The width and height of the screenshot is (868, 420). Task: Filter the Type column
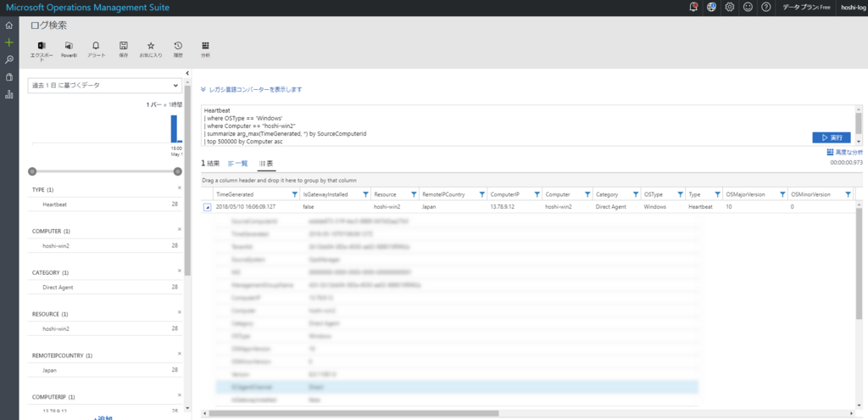715,194
